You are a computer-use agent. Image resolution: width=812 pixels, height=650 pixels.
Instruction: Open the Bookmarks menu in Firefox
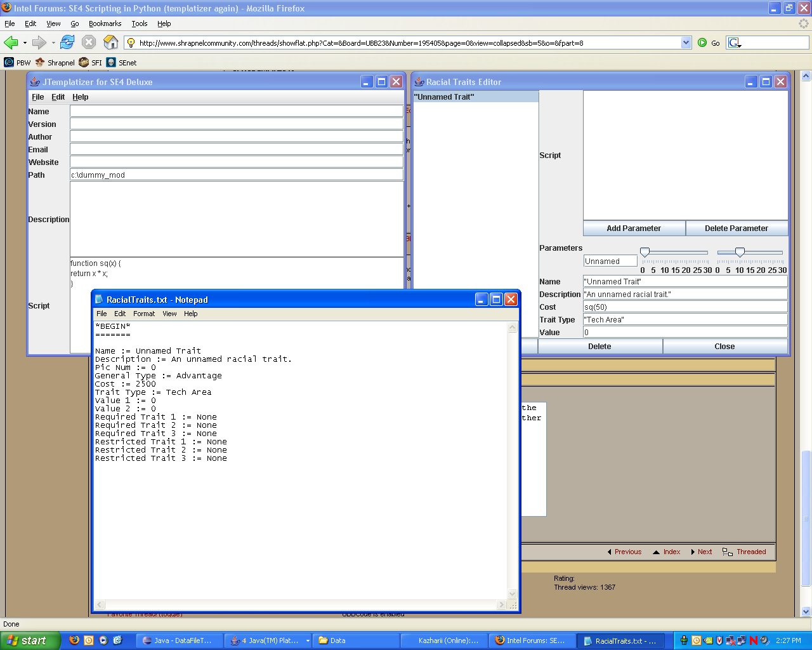(x=105, y=23)
